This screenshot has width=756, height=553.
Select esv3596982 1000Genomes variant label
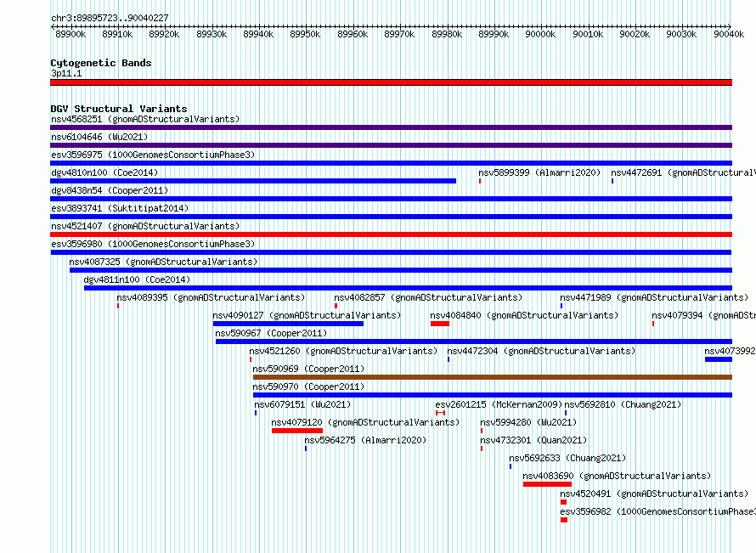[657, 511]
